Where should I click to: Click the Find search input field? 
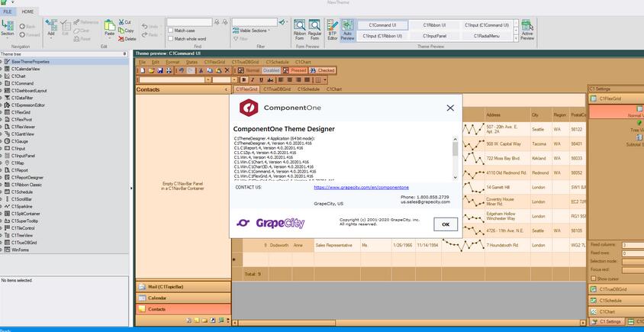189,22
